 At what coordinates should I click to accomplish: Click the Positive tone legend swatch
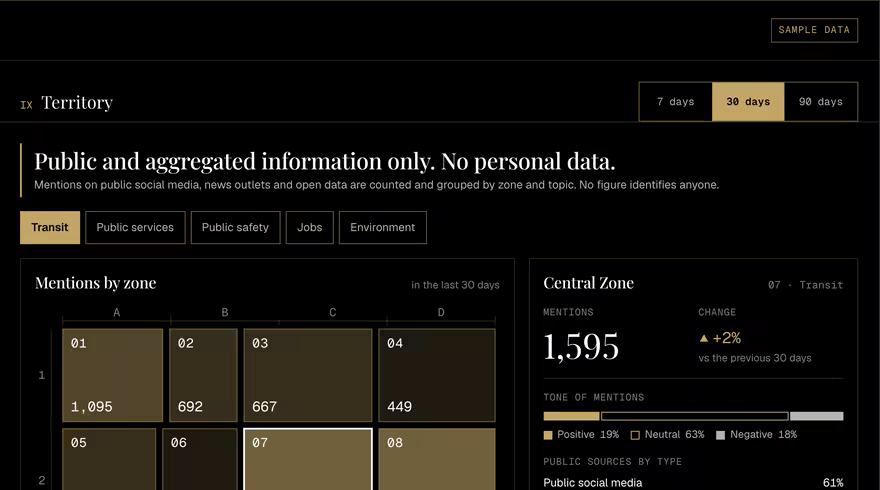point(548,435)
